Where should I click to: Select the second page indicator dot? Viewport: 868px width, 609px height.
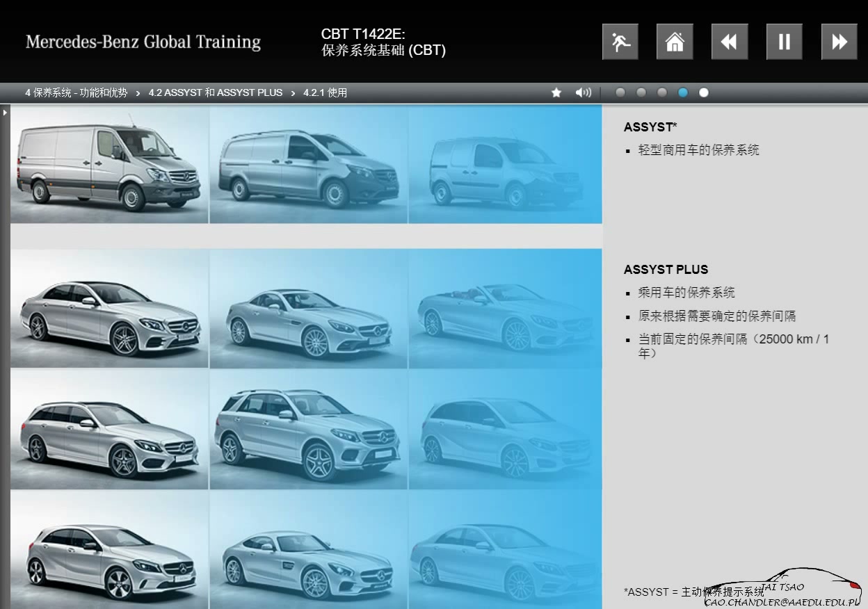coord(641,92)
